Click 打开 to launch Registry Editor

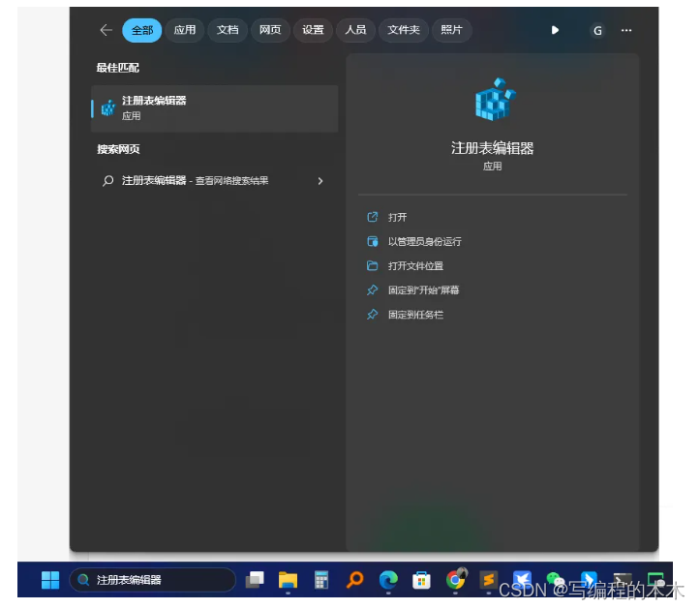pos(397,218)
